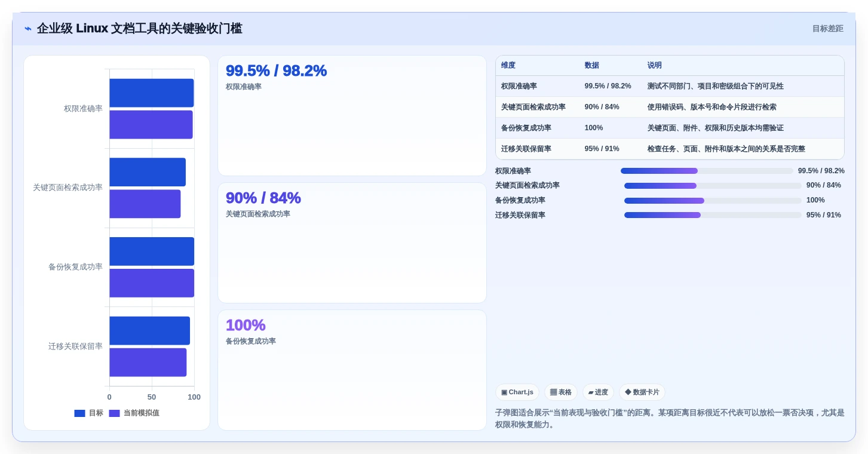The height and width of the screenshot is (454, 868).
Task: Select the 进度 chip
Action: tap(598, 392)
